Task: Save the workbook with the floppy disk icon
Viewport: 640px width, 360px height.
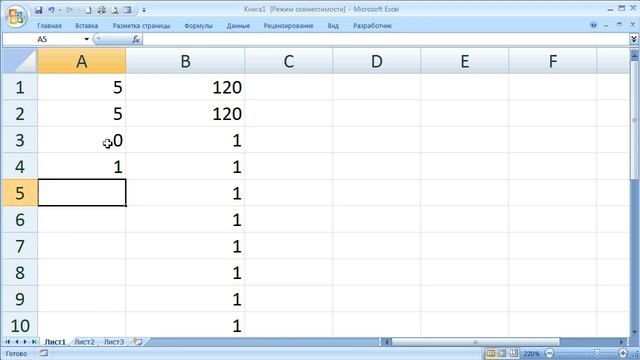Action: coord(38,10)
